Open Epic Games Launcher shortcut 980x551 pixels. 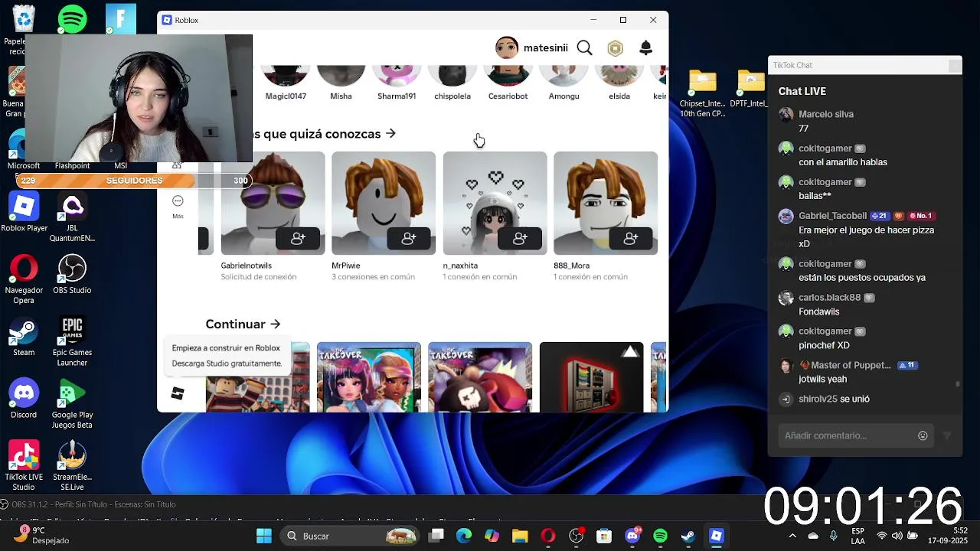tap(72, 341)
